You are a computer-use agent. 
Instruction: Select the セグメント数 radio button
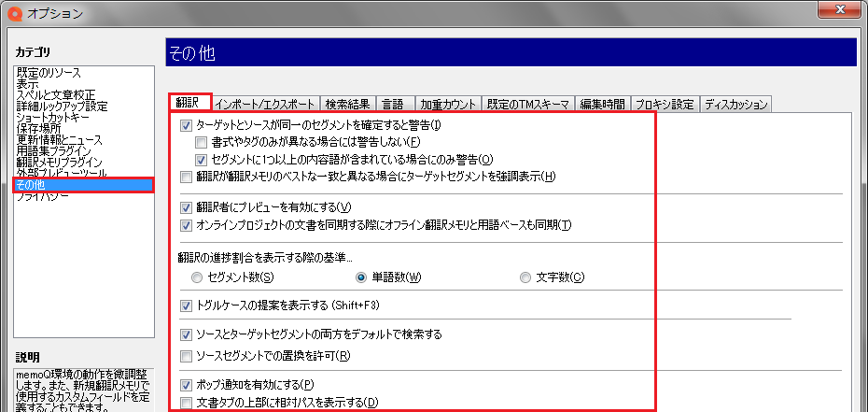[x=196, y=277]
